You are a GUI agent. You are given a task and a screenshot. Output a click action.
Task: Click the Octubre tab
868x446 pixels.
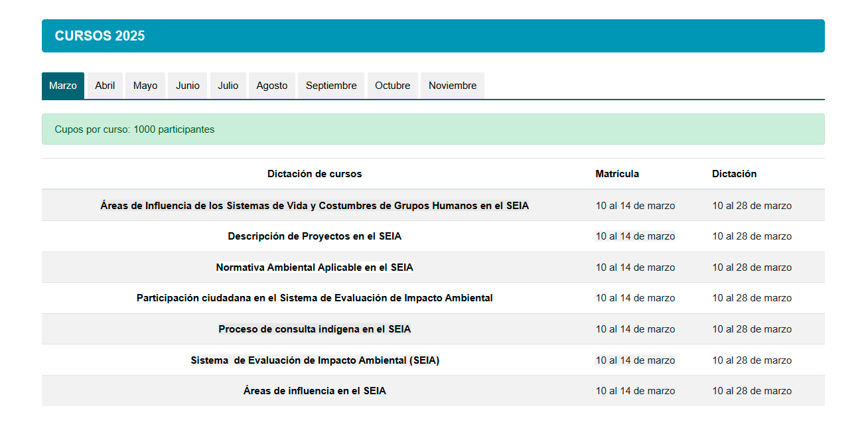coord(393,86)
